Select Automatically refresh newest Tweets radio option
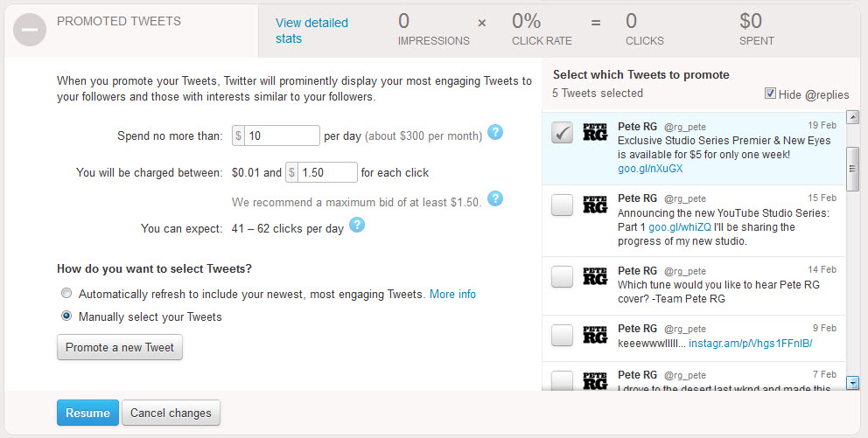Screen dimensions: 868x438 66,293
